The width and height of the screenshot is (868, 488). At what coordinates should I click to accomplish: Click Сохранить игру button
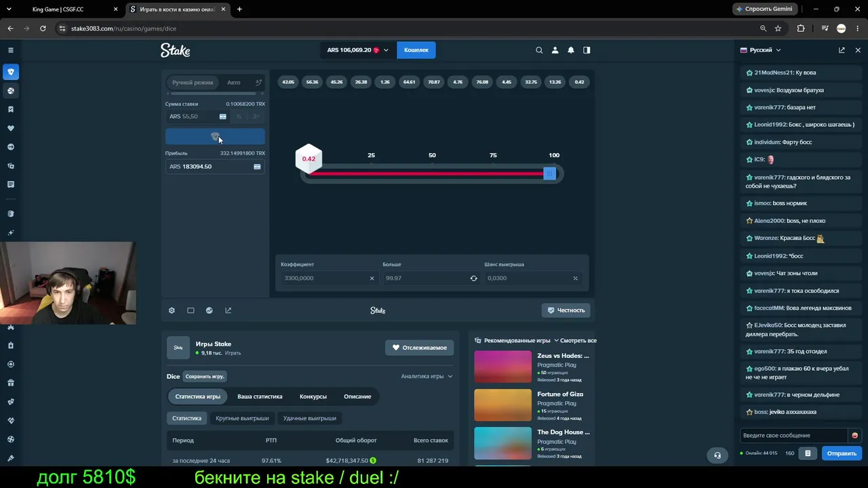pos(205,376)
